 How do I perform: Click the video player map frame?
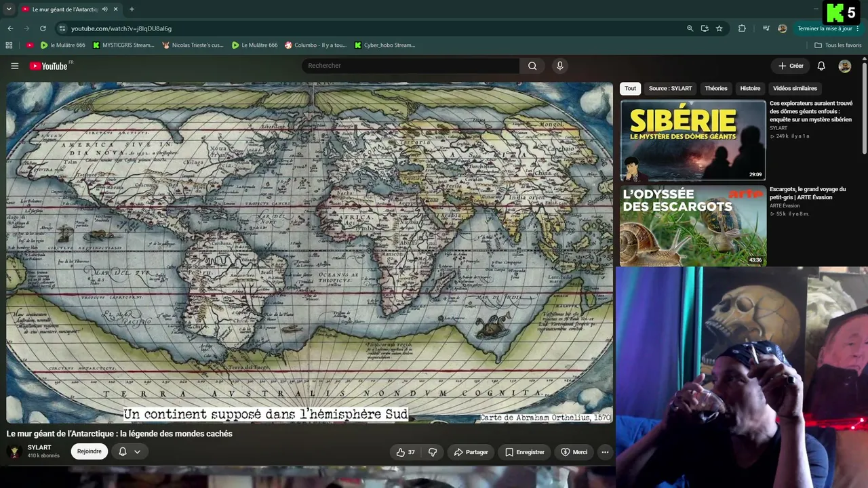309,253
